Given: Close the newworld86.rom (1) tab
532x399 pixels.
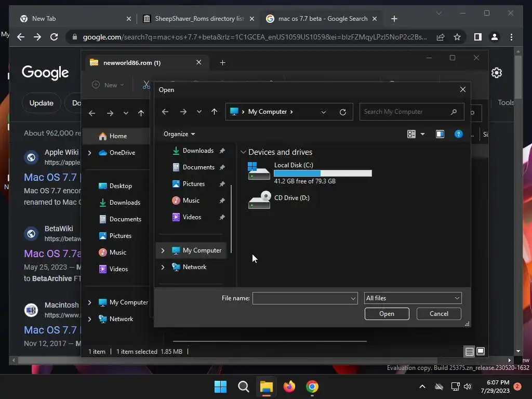Looking at the screenshot, I should (x=199, y=62).
